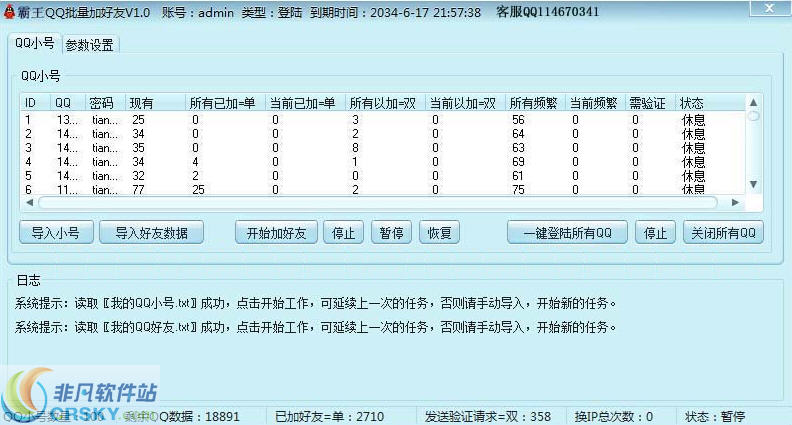This screenshot has width=792, height=425.
Task: Switch to the 参数设置 tab
Action: pos(90,45)
